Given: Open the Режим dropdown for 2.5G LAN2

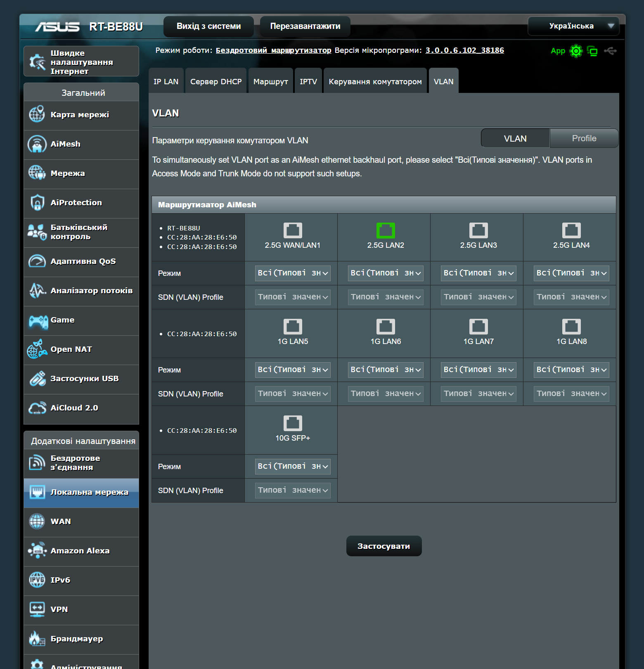Looking at the screenshot, I should coord(386,273).
